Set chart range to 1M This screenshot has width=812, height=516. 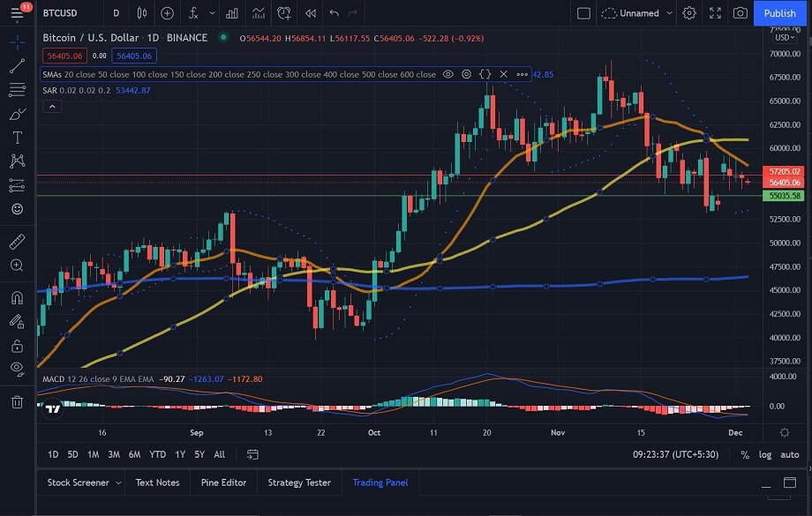[x=94, y=454]
